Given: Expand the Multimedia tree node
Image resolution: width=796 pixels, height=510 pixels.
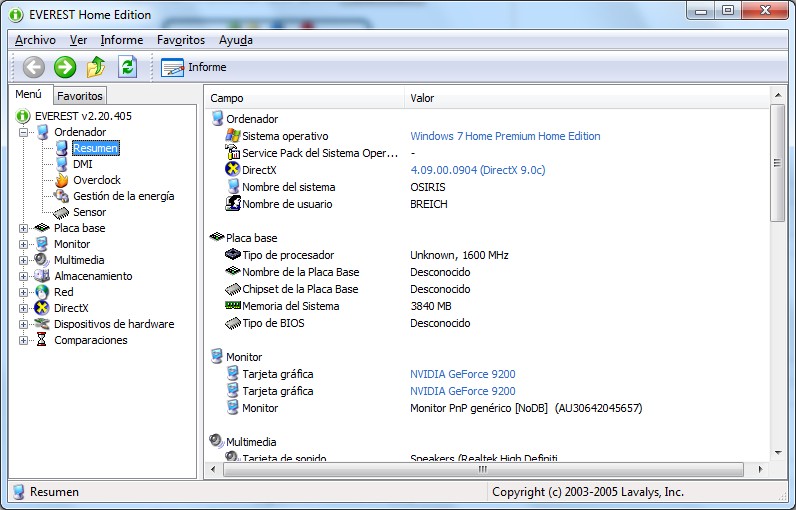Looking at the screenshot, I should tap(23, 260).
